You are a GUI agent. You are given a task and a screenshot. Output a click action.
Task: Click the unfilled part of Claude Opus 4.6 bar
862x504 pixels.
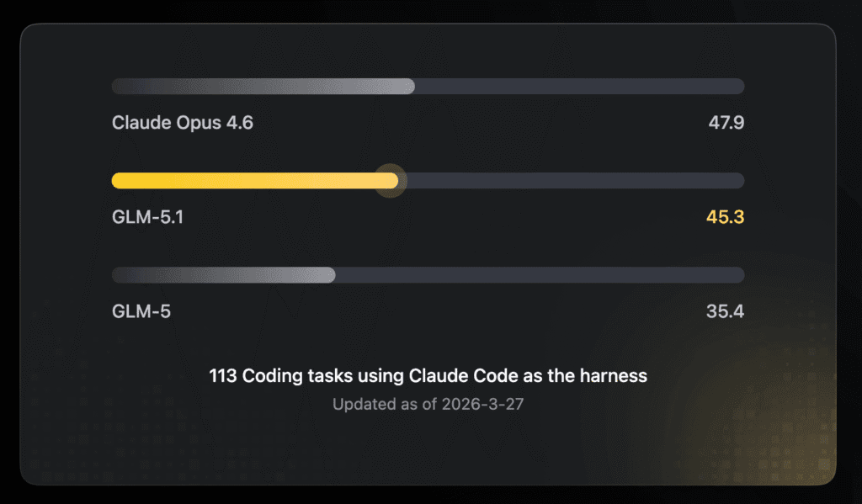(x=579, y=86)
